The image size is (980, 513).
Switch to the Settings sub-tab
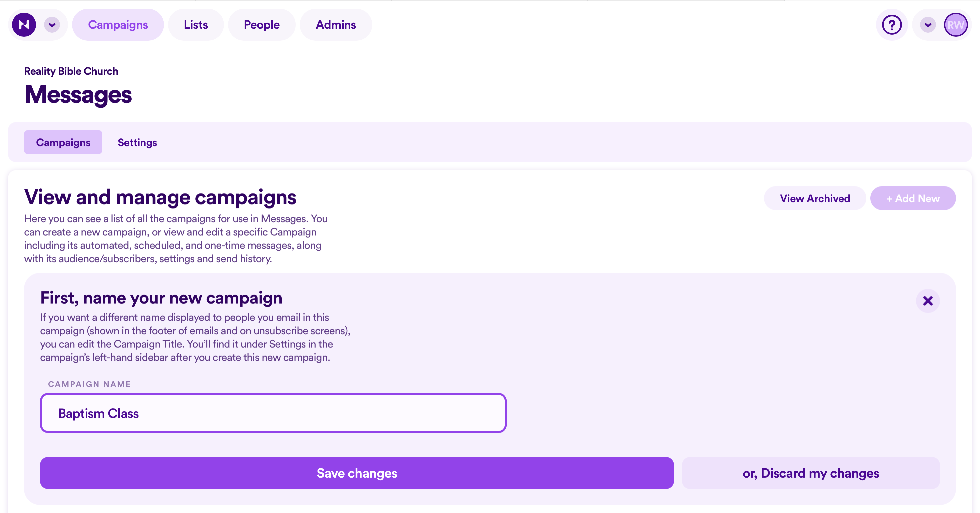pyautogui.click(x=137, y=142)
